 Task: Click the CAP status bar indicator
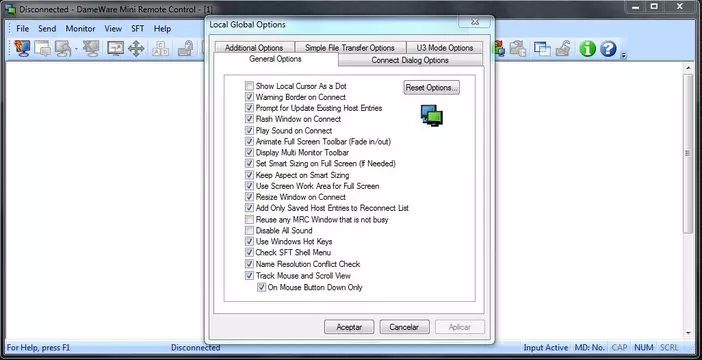point(620,347)
